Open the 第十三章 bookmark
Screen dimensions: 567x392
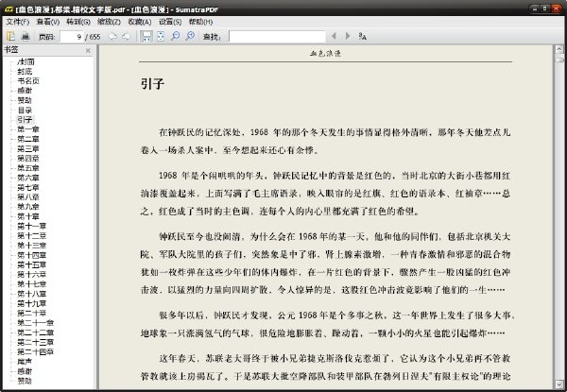click(32, 246)
